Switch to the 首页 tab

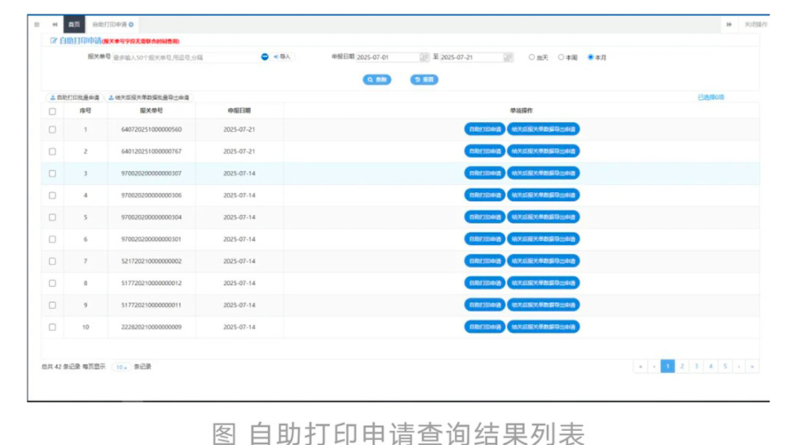74,24
